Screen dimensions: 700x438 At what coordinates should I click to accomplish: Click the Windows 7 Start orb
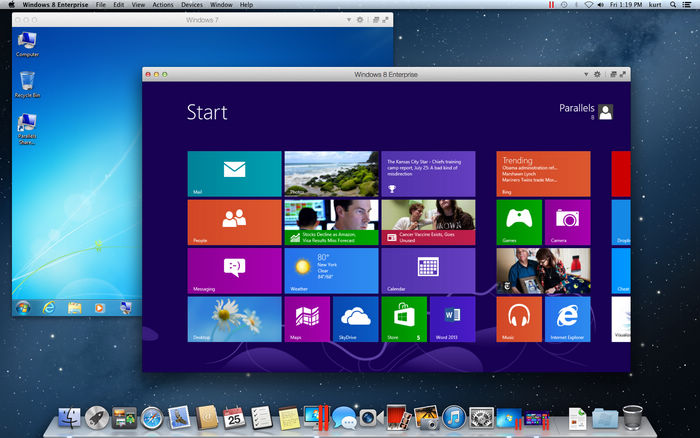pos(23,307)
